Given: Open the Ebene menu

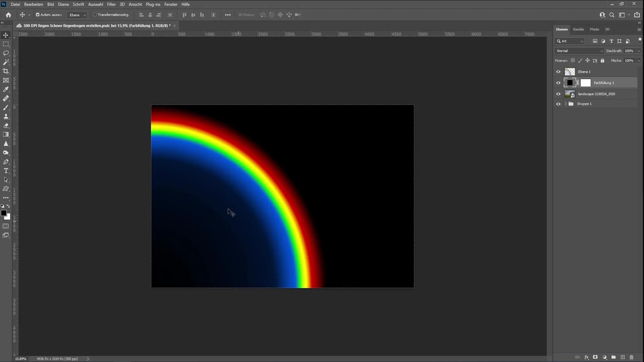Looking at the screenshot, I should tap(63, 4).
